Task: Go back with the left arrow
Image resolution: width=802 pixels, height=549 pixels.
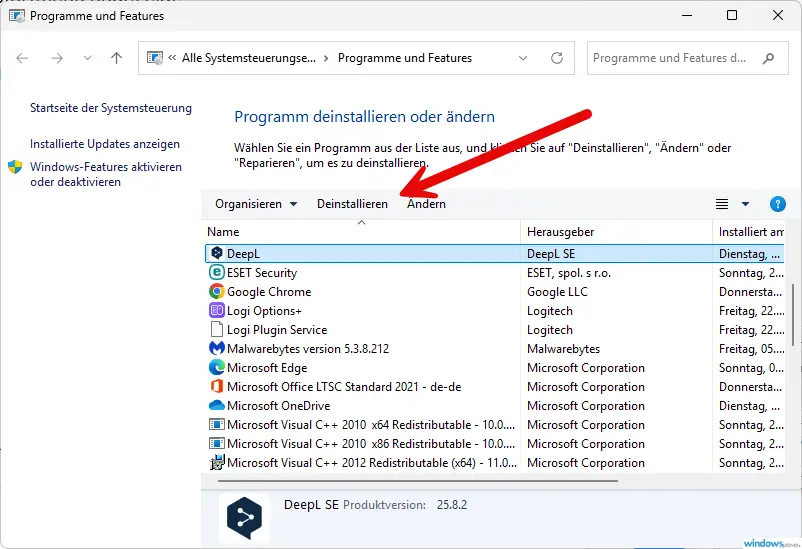Action: pos(22,58)
